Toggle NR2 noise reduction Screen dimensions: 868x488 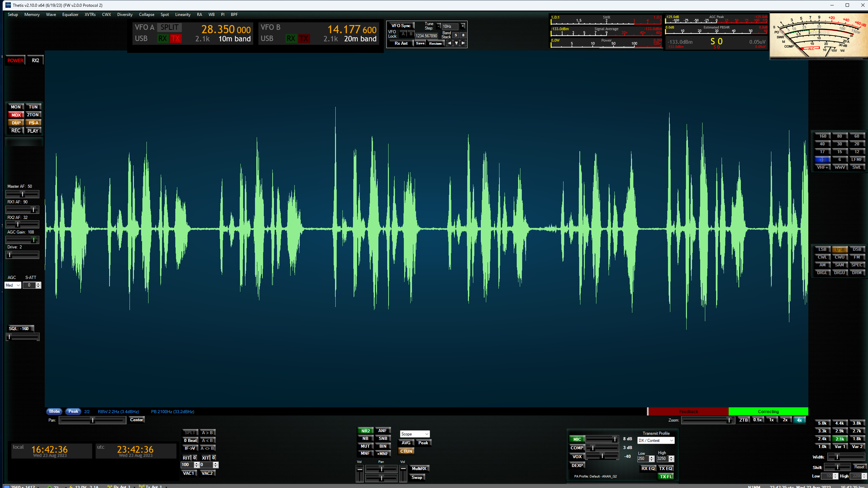366,431
